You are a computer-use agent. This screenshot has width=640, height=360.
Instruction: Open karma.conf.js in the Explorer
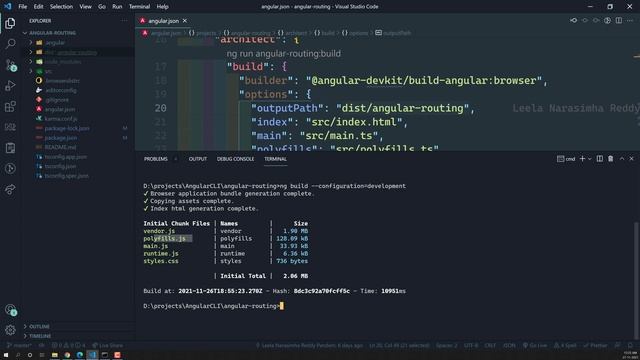tap(61, 119)
